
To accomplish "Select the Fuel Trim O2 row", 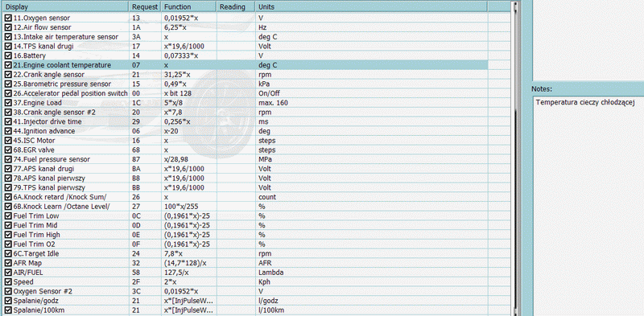I will 246,244.
